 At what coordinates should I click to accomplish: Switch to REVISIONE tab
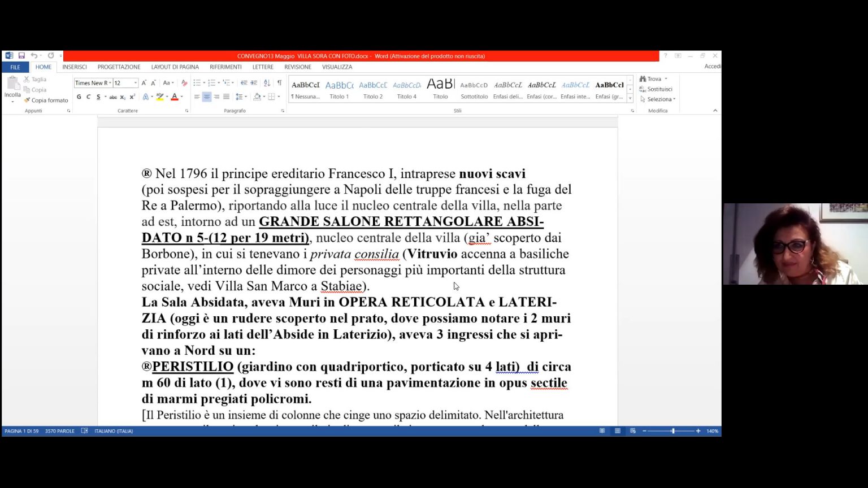pos(298,67)
